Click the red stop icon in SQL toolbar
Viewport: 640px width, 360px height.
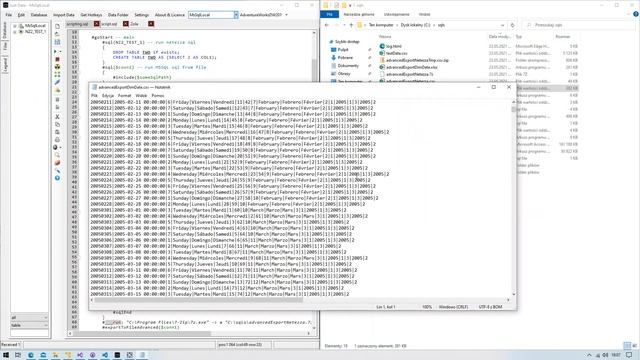pyautogui.click(x=57, y=60)
